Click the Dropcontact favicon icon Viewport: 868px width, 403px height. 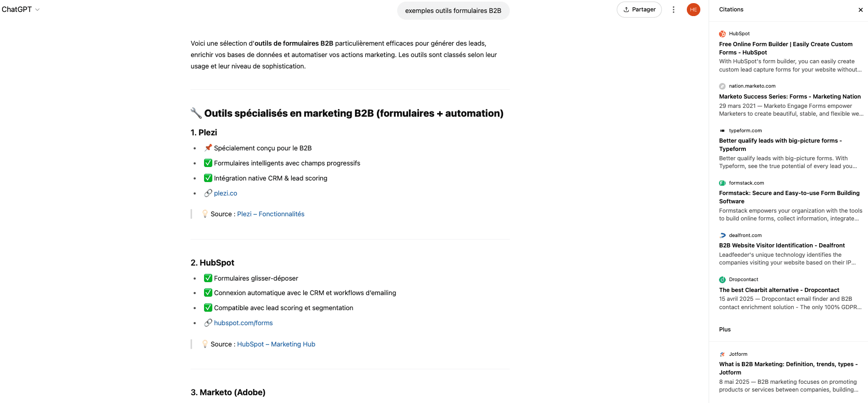click(722, 280)
